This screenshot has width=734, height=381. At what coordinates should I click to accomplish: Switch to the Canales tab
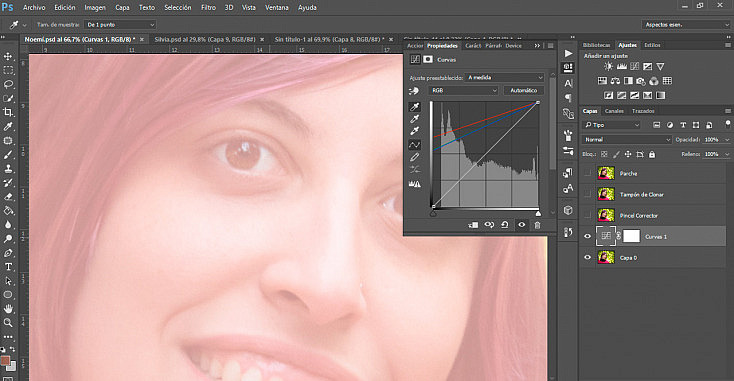(614, 111)
